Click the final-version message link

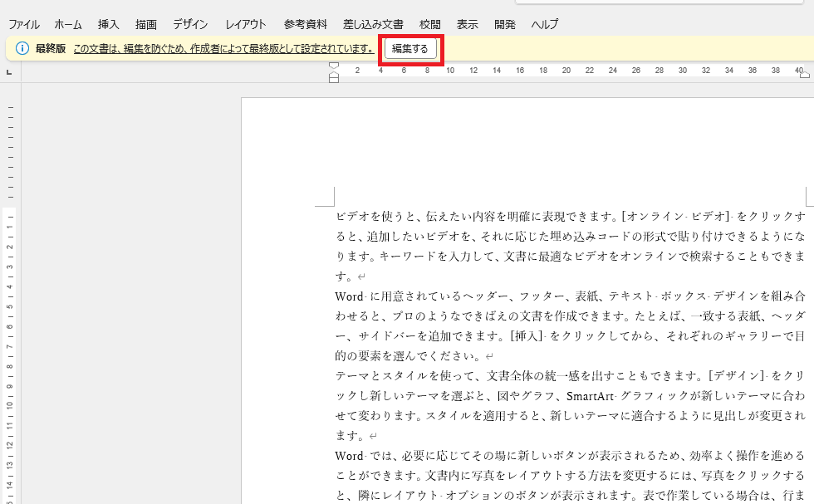point(223,49)
